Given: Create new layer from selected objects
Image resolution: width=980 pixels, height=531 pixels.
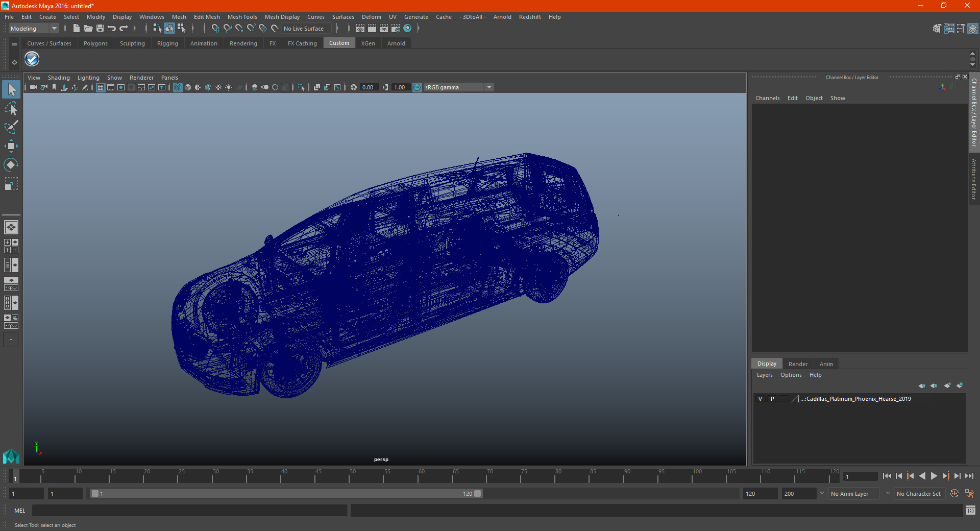Looking at the screenshot, I should 960,385.
